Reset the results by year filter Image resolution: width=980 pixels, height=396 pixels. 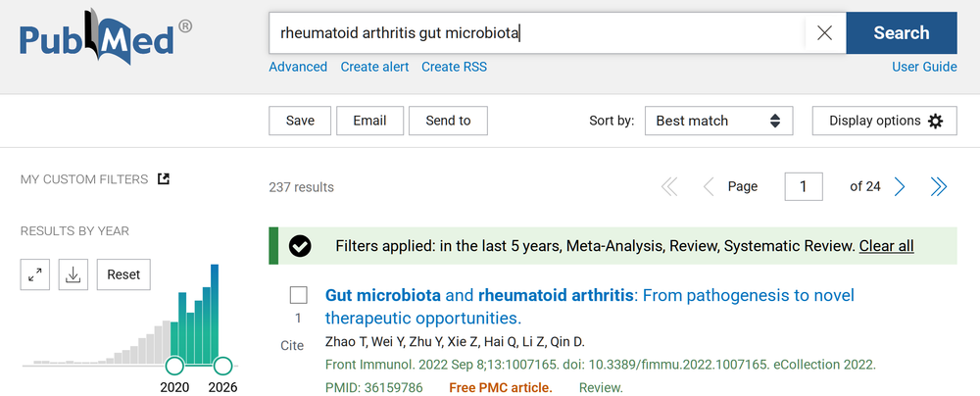coord(123,274)
